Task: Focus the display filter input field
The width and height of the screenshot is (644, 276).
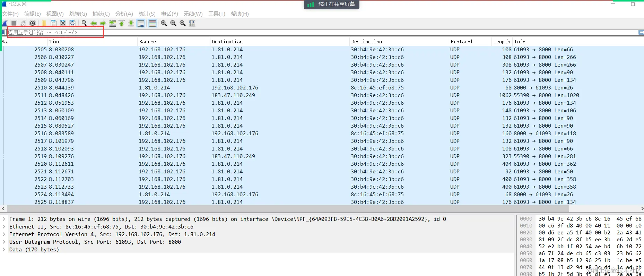Action: (x=322, y=32)
